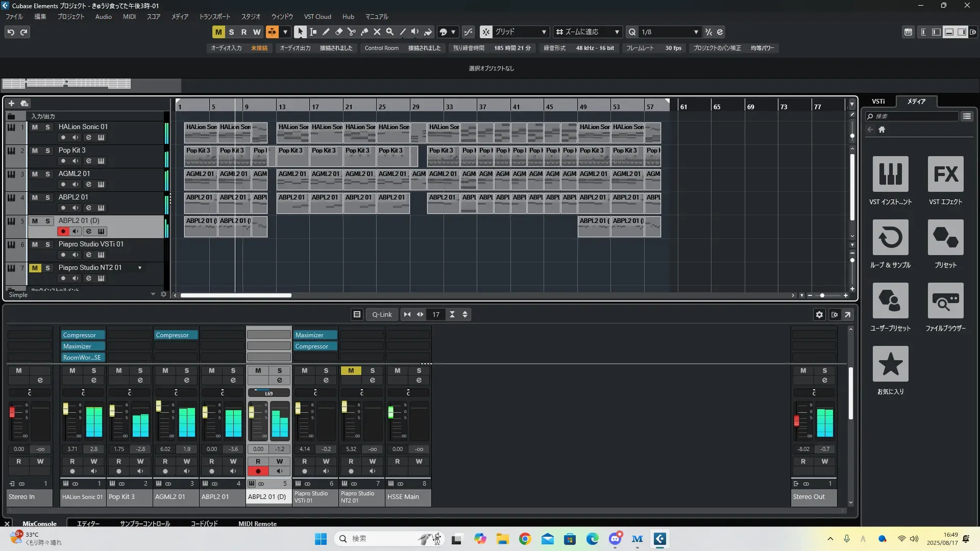980x551 pixels.
Task: Select the Glue tool
Action: (364, 32)
